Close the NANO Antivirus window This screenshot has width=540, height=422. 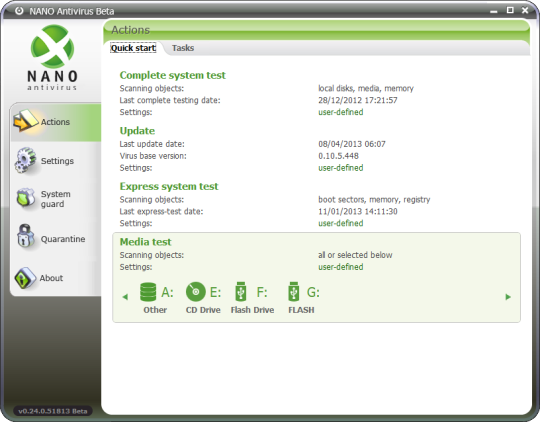click(525, 11)
